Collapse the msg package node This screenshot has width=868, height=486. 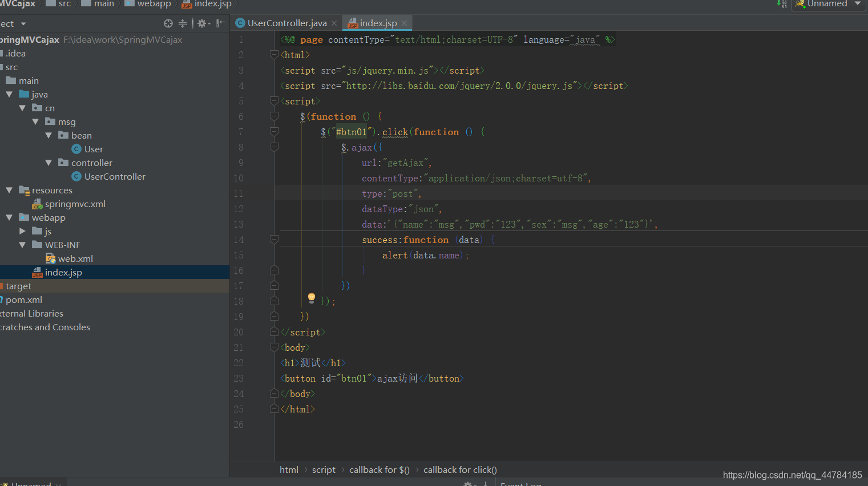(x=35, y=122)
